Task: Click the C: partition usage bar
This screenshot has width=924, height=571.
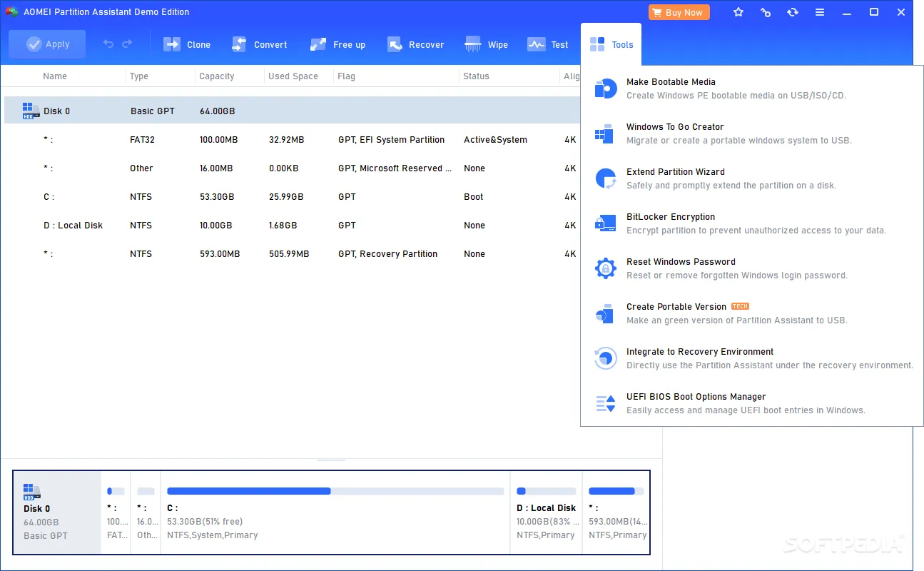Action: pyautogui.click(x=335, y=491)
